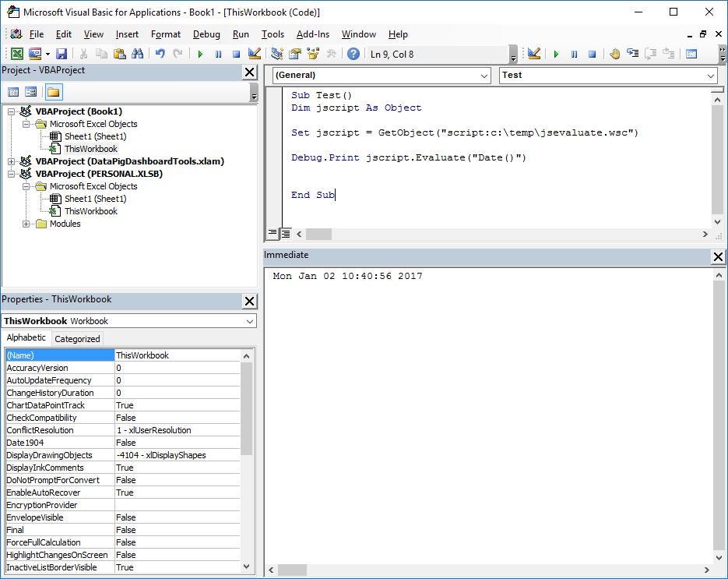
Task: Switch to Full Module View button
Action: pyautogui.click(x=285, y=234)
